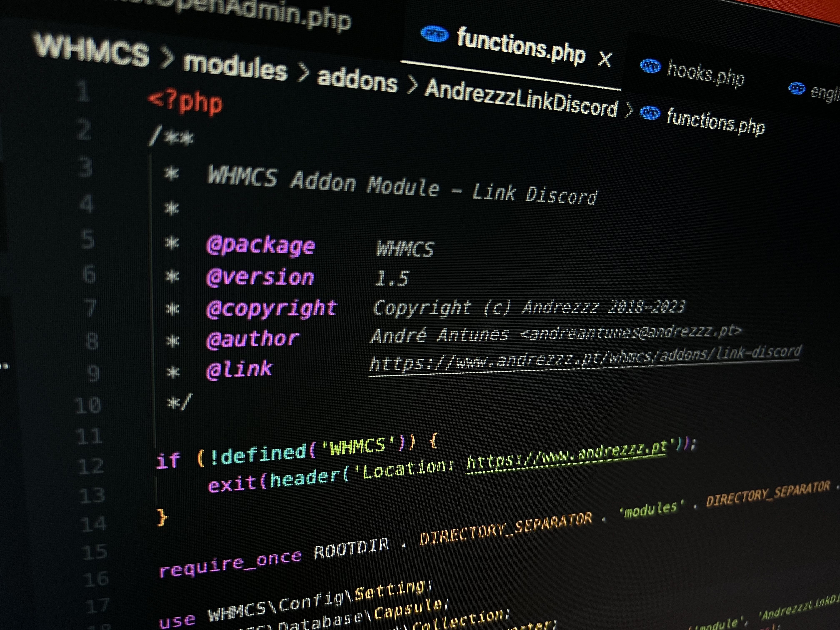
Task: Click the require_once keyword
Action: 230,563
